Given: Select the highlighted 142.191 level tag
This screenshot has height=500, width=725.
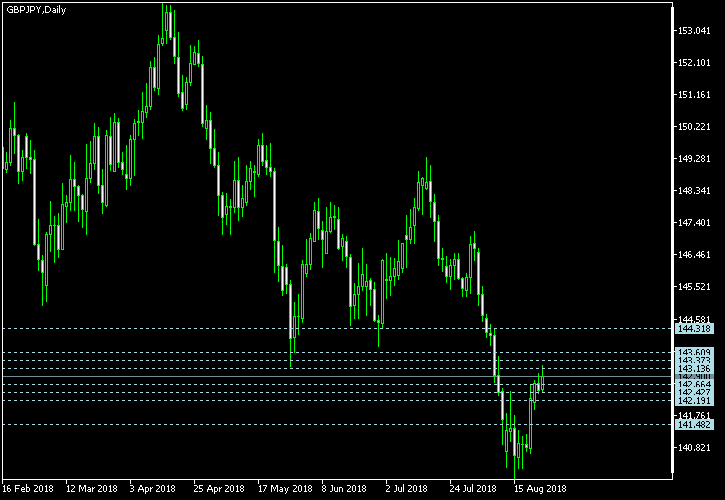Looking at the screenshot, I should (x=694, y=401).
